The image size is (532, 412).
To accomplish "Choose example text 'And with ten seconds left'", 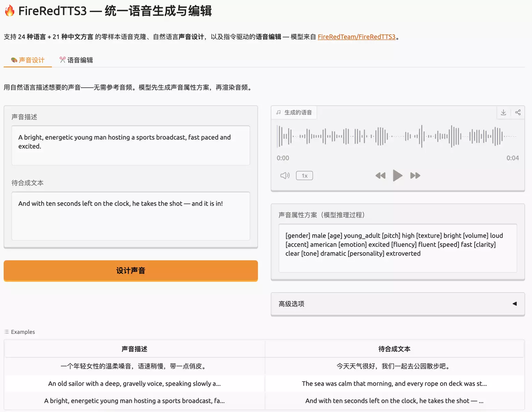I will coord(394,401).
